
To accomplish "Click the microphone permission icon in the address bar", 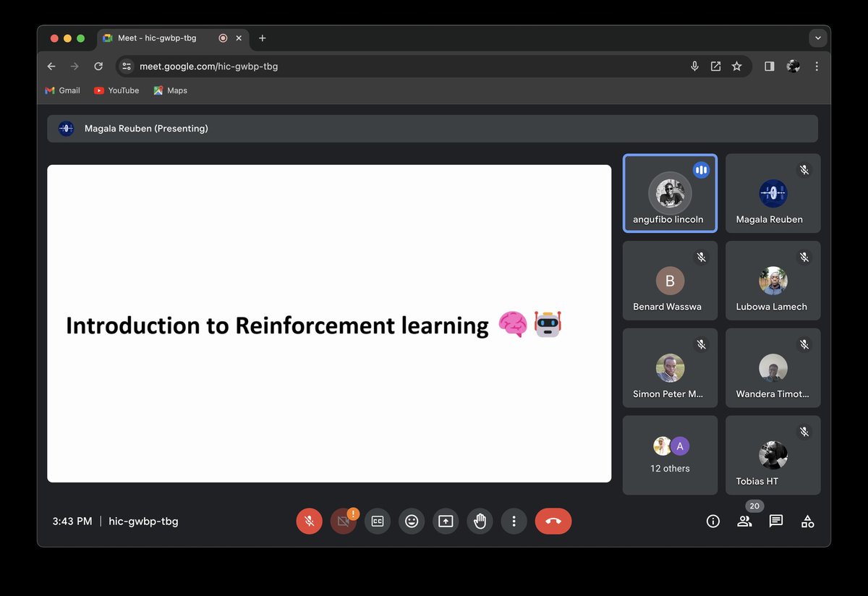I will coord(694,67).
